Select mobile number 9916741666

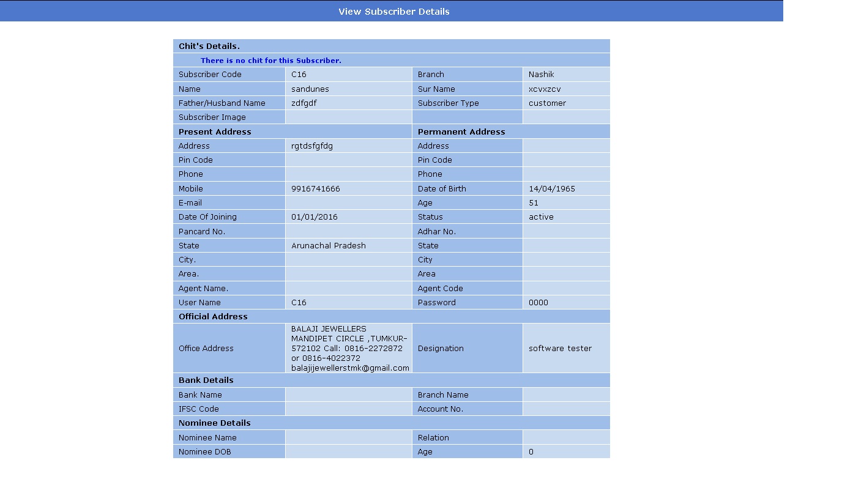[x=316, y=189]
